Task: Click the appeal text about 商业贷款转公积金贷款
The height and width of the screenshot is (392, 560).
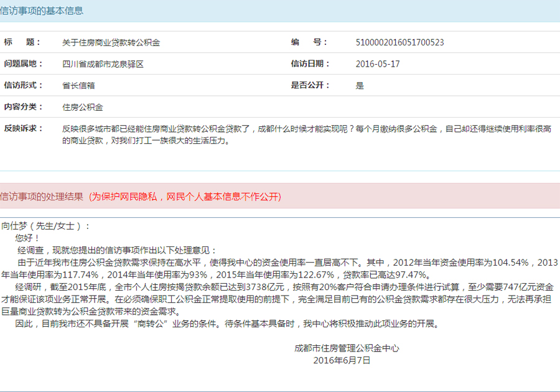Action: (x=305, y=134)
